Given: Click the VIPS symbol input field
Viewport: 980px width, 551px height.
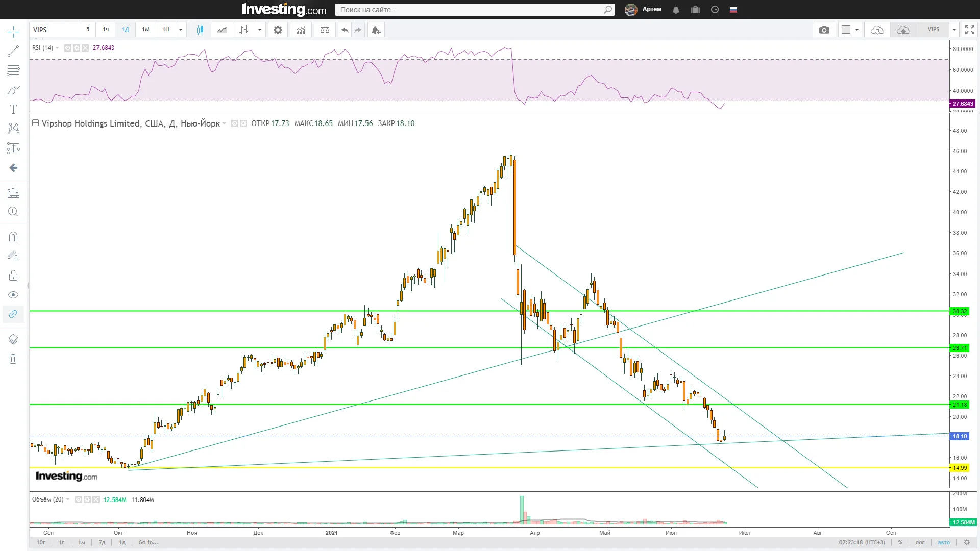Looking at the screenshot, I should click(55, 30).
